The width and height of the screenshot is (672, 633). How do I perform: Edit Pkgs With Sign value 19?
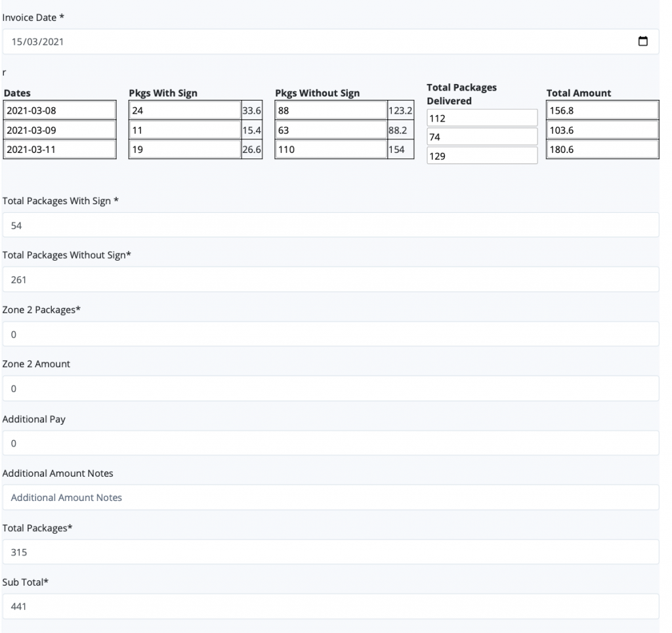pos(185,149)
